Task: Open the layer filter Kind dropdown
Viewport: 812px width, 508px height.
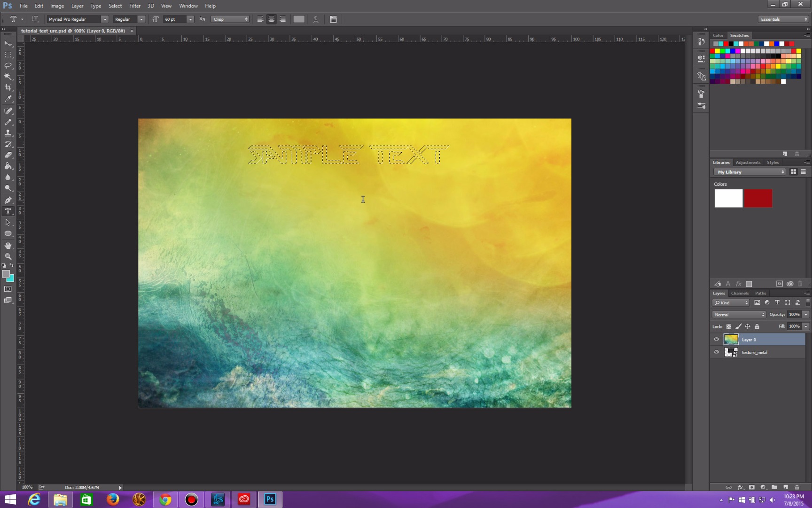Action: (731, 302)
